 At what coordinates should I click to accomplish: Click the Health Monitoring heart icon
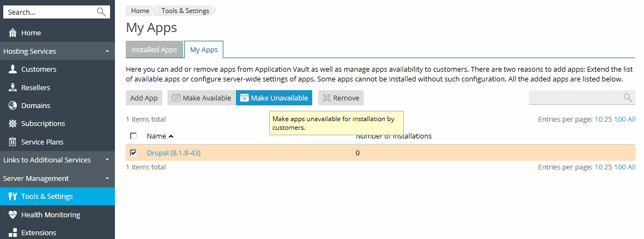[x=13, y=215]
